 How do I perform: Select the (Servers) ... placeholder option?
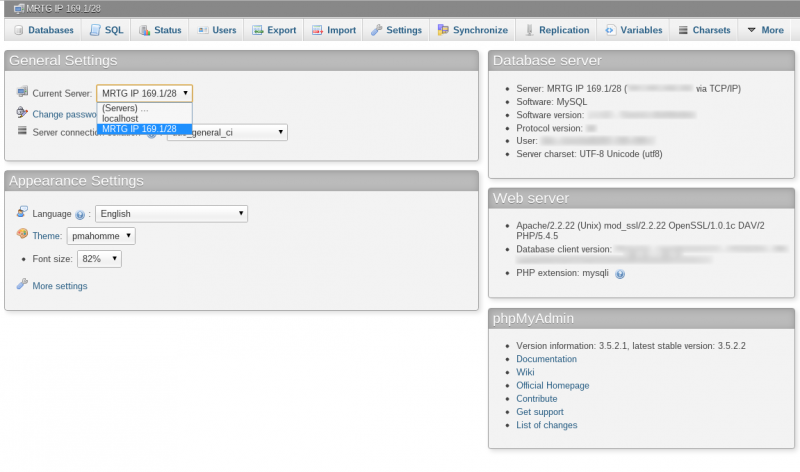[144, 108]
